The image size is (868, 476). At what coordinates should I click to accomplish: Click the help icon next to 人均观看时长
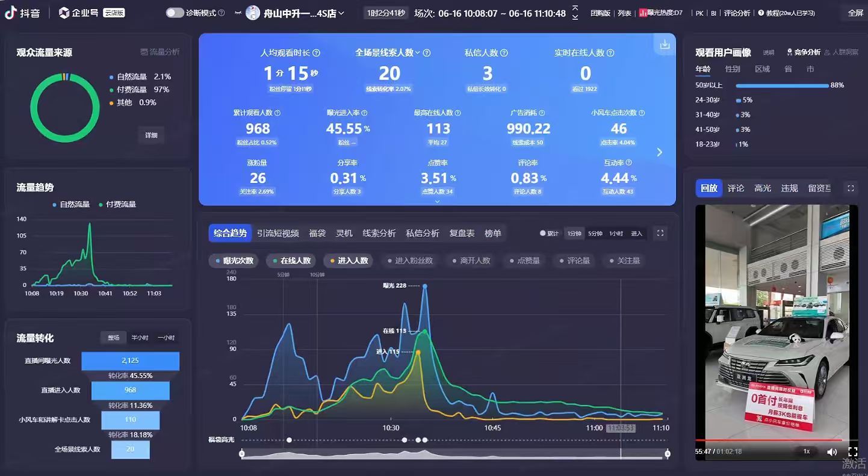click(317, 53)
